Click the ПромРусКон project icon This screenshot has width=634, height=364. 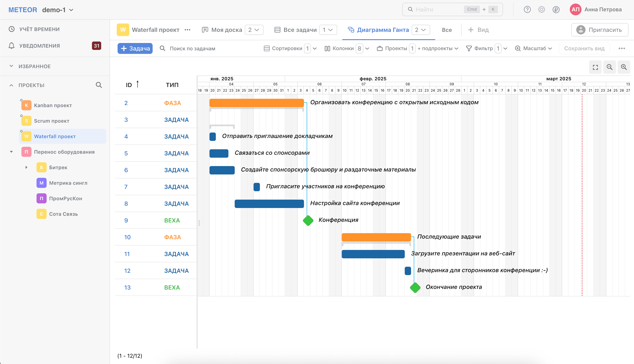(x=42, y=198)
